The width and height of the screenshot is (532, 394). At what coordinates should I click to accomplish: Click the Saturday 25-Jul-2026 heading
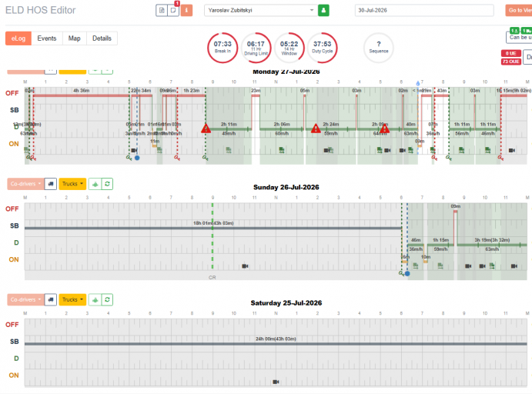point(286,302)
